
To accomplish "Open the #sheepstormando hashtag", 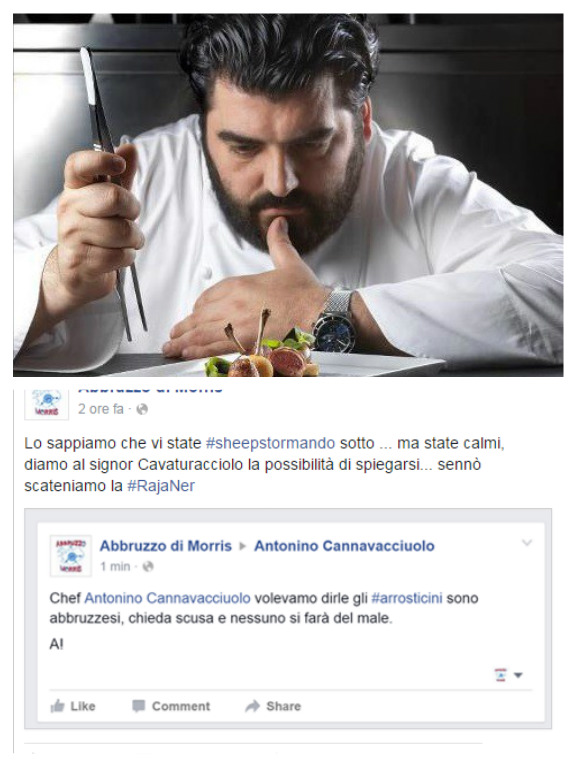I will click(270, 443).
